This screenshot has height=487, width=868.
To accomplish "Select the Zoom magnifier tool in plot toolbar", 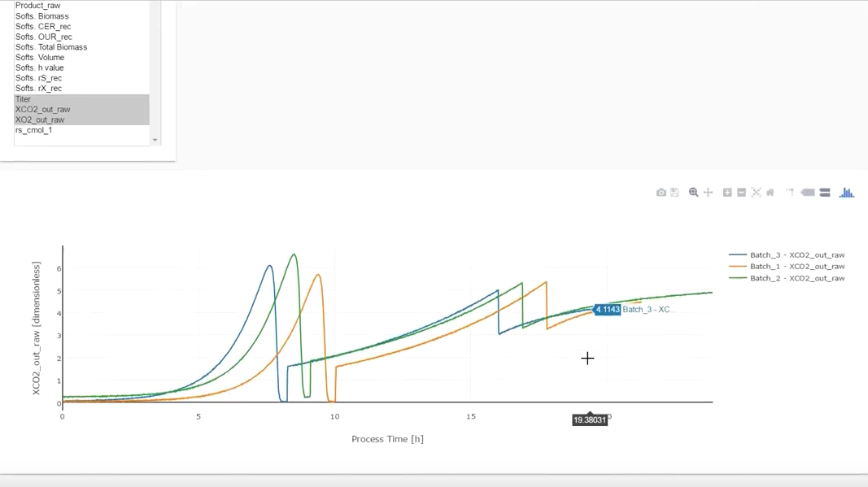I will pyautogui.click(x=694, y=193).
